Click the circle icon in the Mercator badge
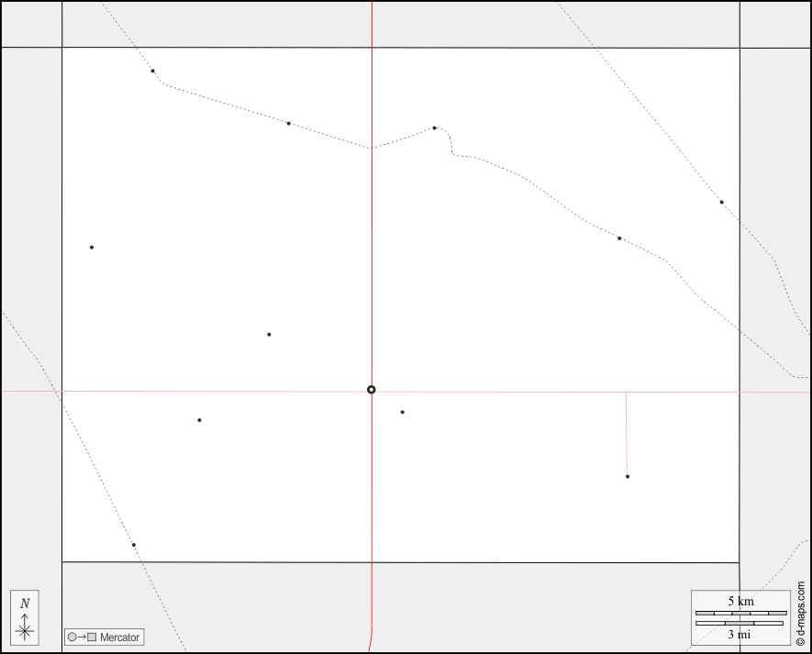812x654 pixels. (72, 637)
